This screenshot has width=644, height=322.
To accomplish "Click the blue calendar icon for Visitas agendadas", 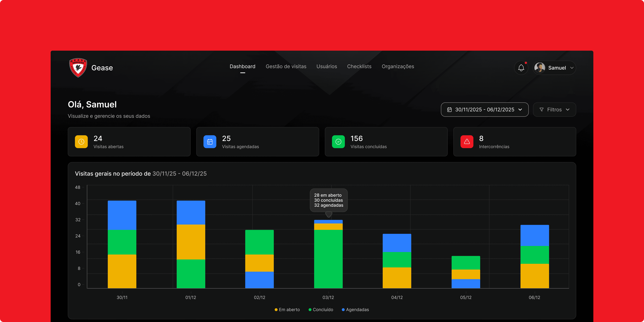I will tap(210, 142).
